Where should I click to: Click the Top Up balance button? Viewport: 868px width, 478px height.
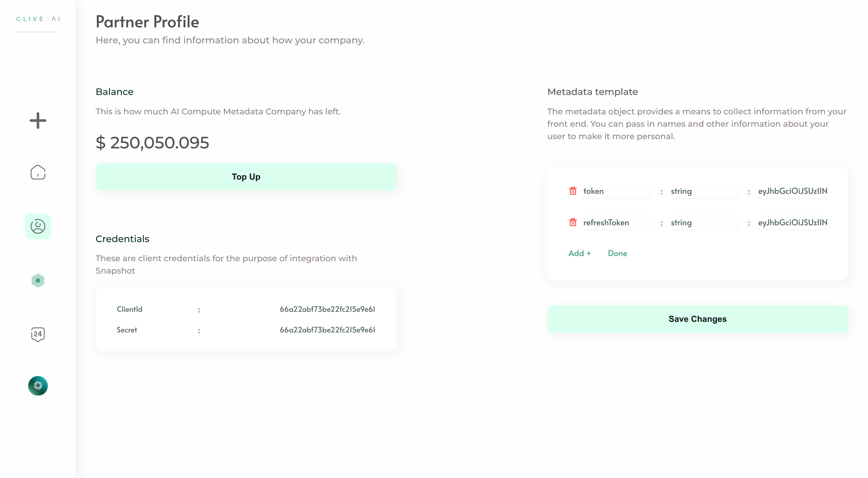(x=246, y=176)
